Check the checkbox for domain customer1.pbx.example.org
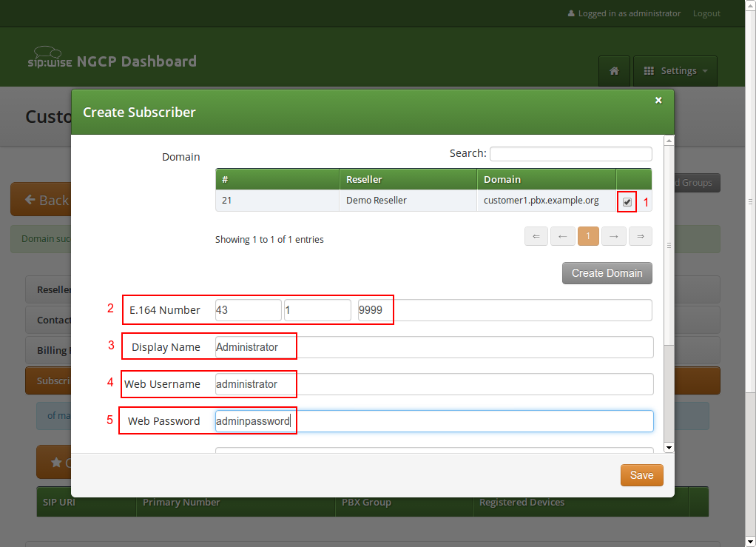Screen dimensions: 756x547 pos(626,201)
